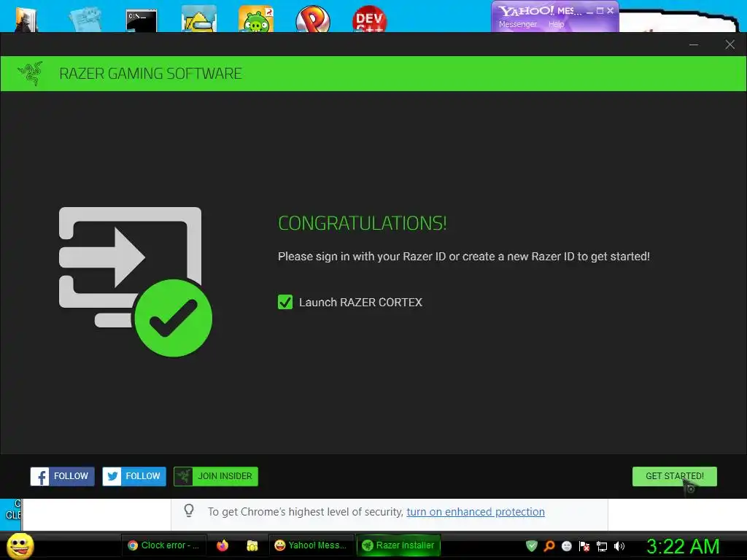This screenshot has width=747, height=560.
Task: Click the orange magnifier tray icon
Action: pos(549,545)
